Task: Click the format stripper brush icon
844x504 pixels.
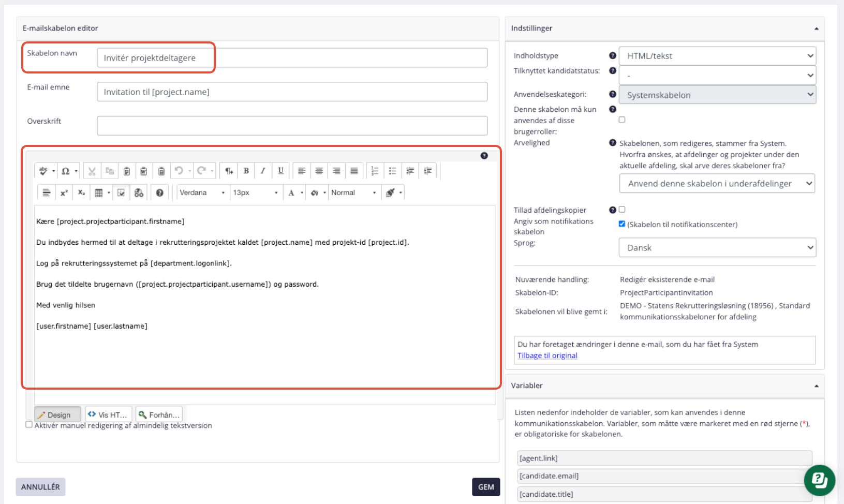Action: coord(391,192)
